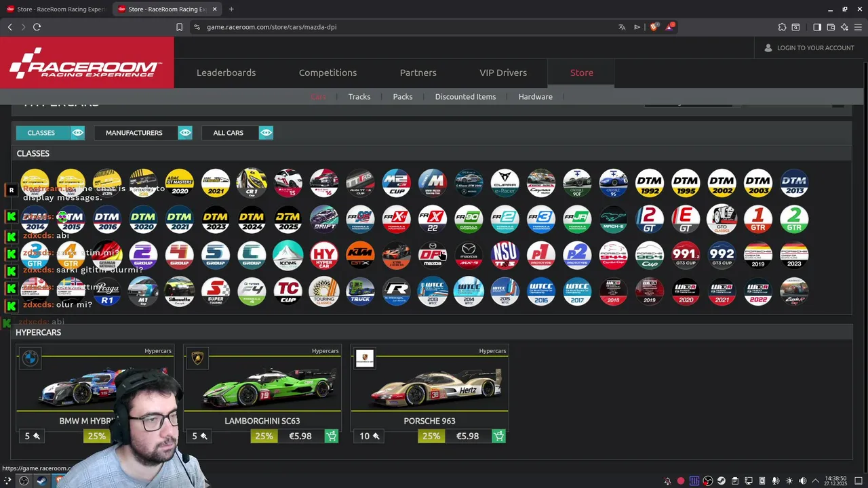Screen dimensions: 868x488
Task: Open the browser hamburger menu
Action: tap(858, 27)
